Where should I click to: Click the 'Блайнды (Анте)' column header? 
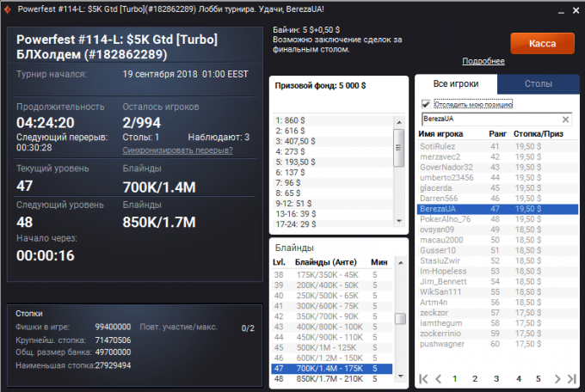click(x=326, y=262)
